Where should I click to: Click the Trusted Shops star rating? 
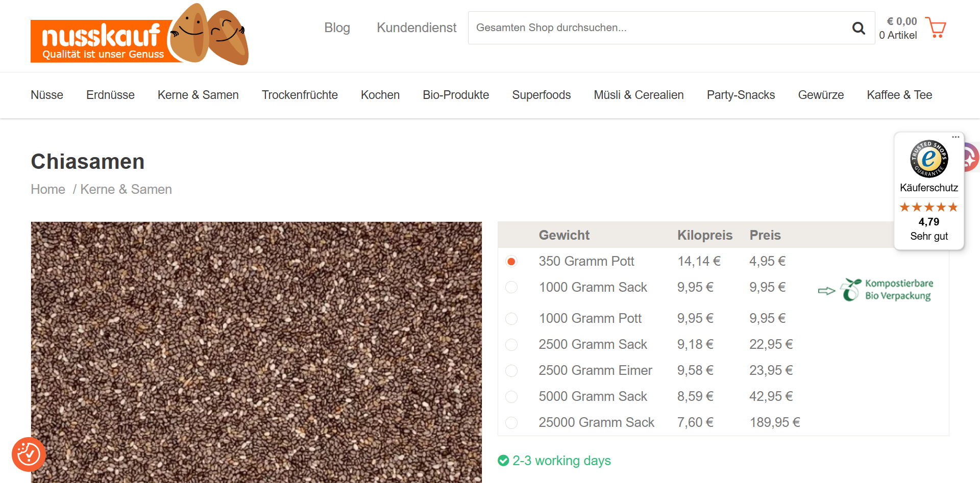928,207
